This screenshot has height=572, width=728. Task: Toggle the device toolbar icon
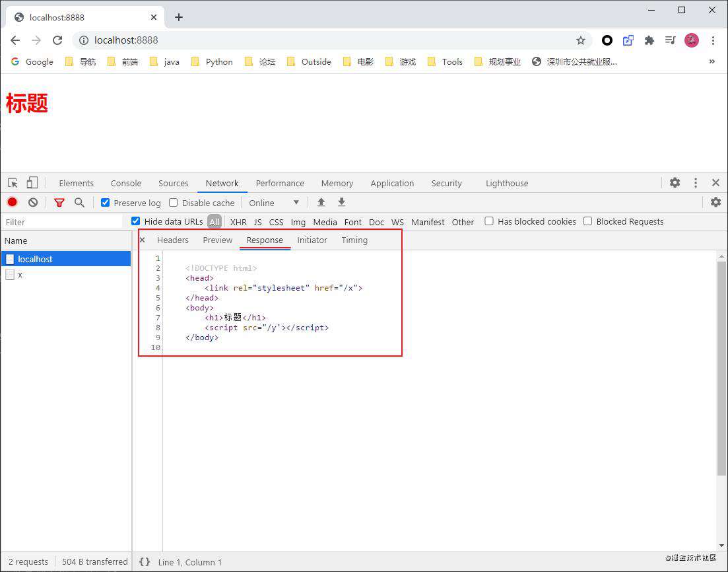32,182
